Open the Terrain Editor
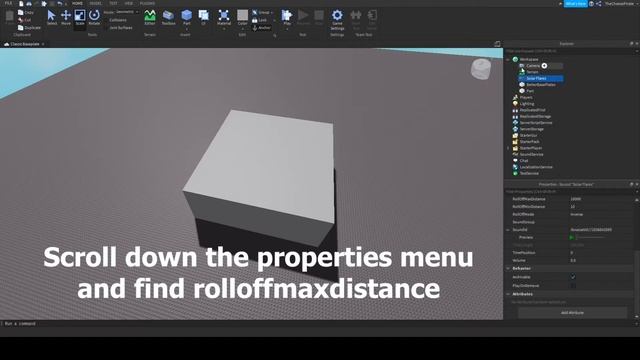The image size is (640, 360). tap(150, 16)
